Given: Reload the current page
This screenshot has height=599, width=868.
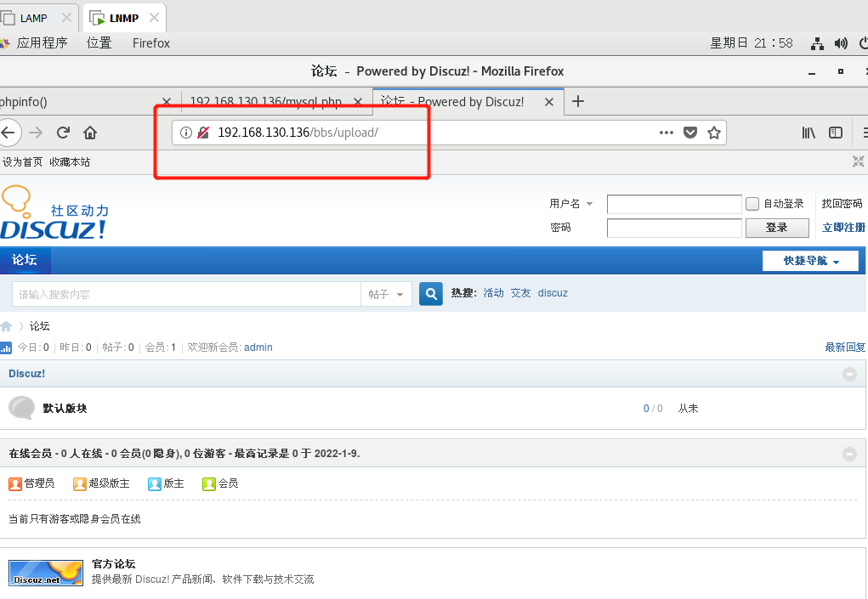Looking at the screenshot, I should pyautogui.click(x=63, y=133).
